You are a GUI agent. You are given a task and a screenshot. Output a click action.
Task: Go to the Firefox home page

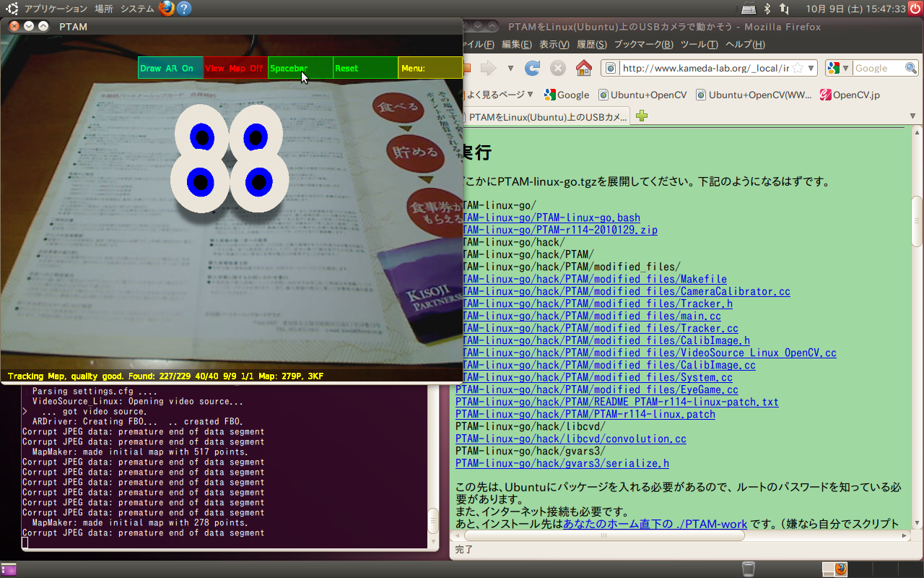[x=584, y=68]
